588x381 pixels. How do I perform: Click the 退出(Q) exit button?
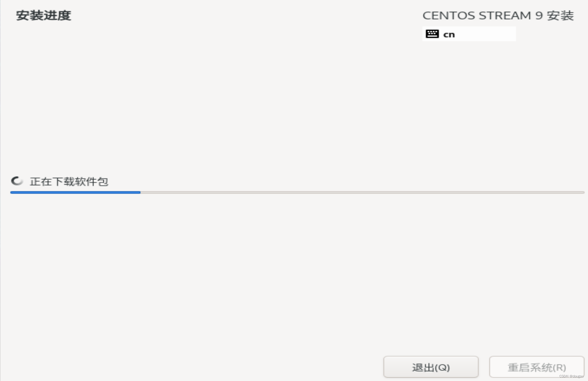point(428,367)
